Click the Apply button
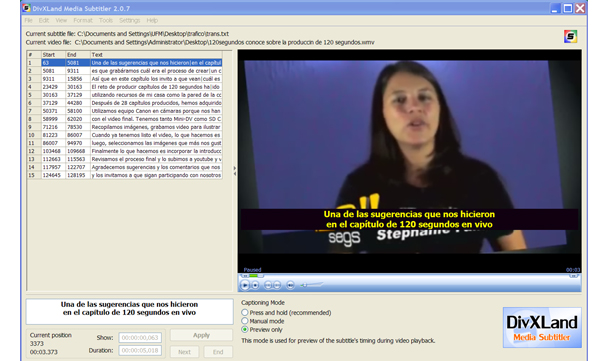This screenshot has height=361, width=600. click(x=201, y=335)
